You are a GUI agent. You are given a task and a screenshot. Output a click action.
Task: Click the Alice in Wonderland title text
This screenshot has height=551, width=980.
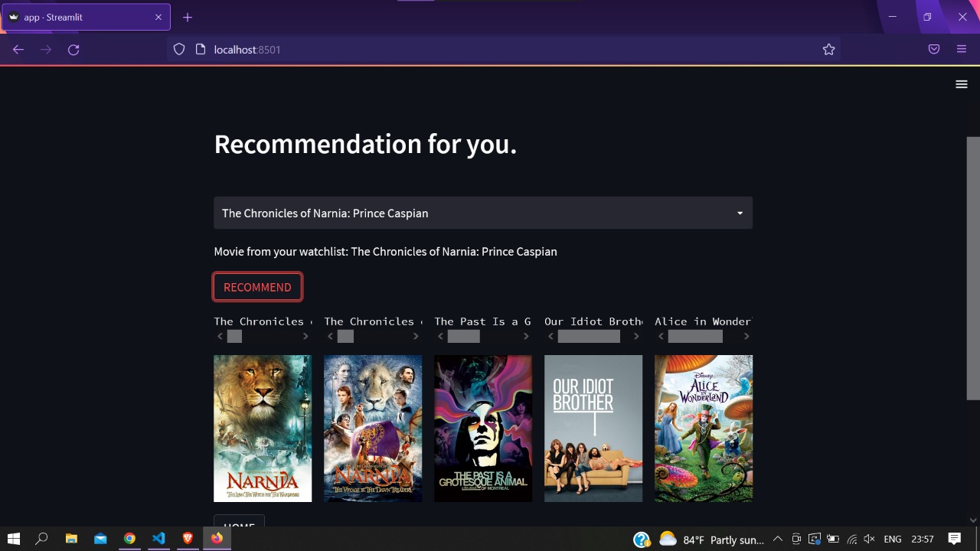point(704,321)
